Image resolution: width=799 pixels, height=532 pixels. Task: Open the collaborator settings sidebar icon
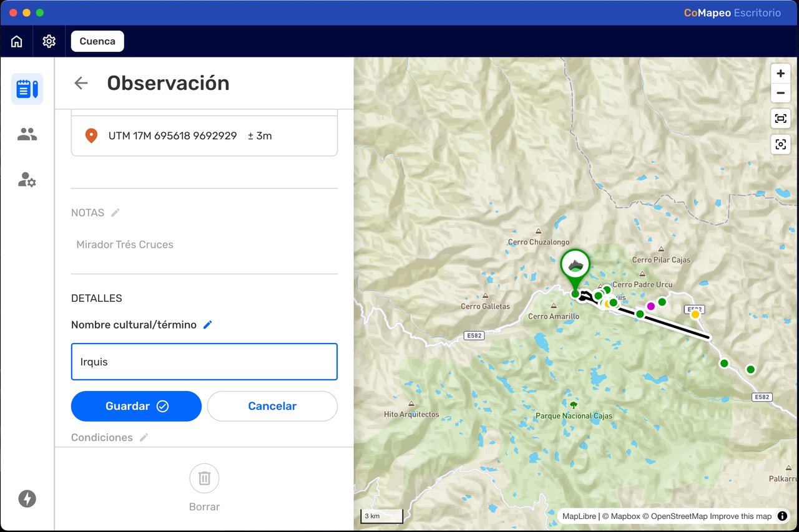pos(27,180)
